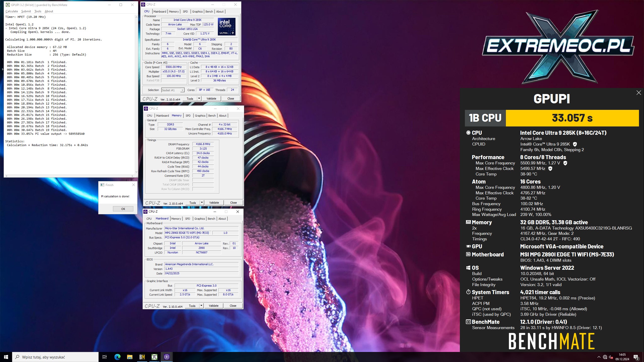Close the Finish dialog with its X
The image size is (644, 362).
(x=134, y=185)
